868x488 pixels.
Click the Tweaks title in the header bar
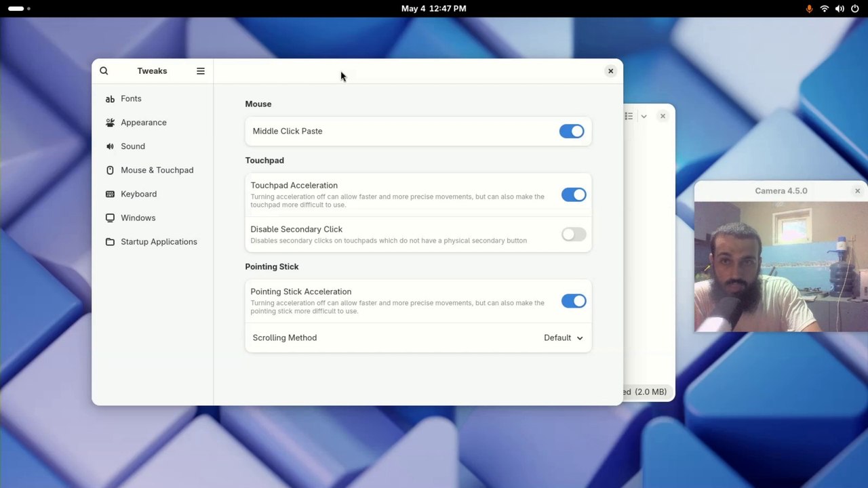pyautogui.click(x=152, y=71)
